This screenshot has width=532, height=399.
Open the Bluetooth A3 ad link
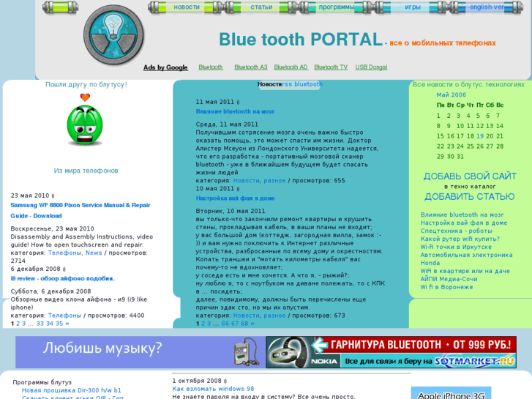point(251,67)
